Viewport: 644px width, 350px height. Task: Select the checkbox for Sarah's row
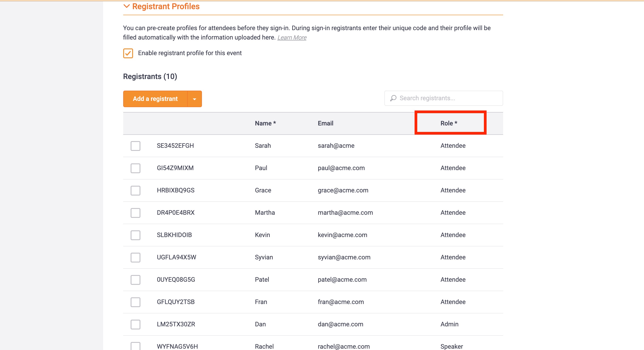point(136,146)
